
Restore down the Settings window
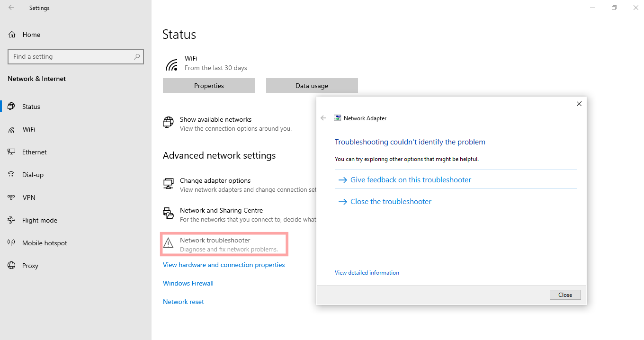614,8
